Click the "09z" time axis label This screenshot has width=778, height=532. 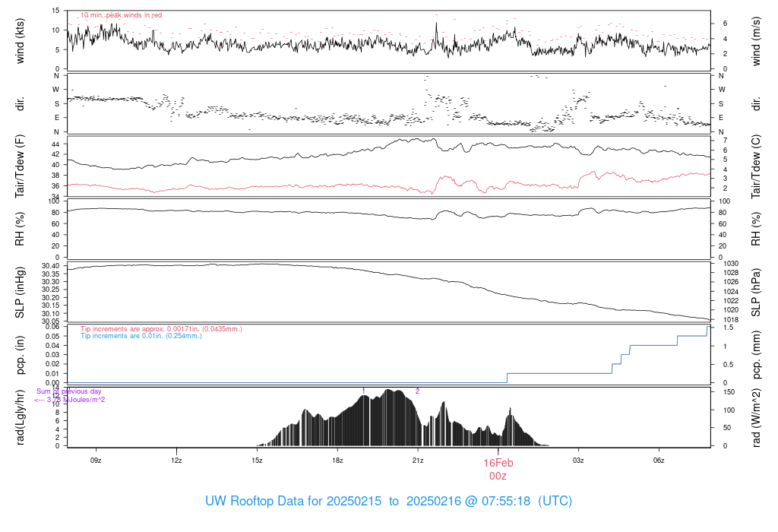tap(96, 461)
